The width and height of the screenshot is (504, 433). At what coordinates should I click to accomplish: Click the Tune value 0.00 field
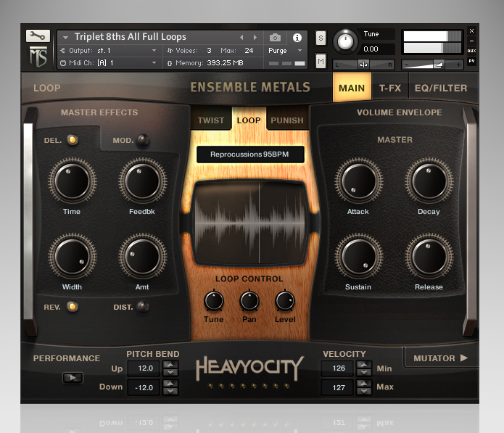coord(377,49)
